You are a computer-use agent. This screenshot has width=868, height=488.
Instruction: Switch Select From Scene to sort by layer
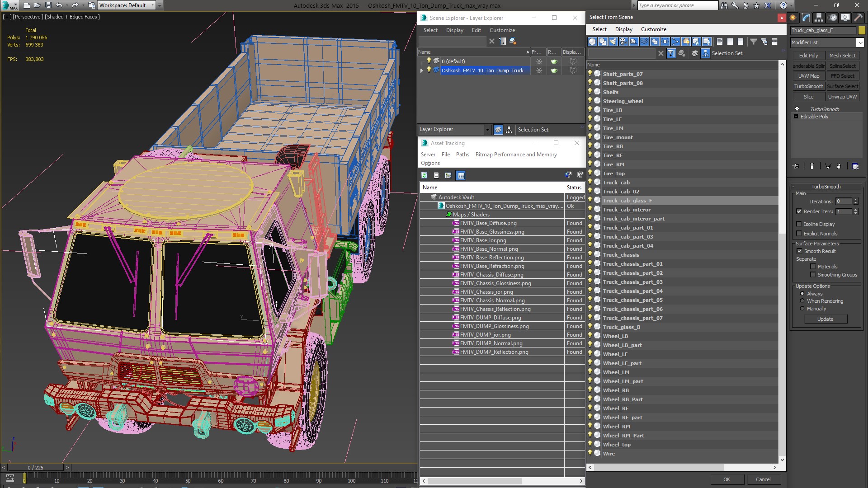695,53
